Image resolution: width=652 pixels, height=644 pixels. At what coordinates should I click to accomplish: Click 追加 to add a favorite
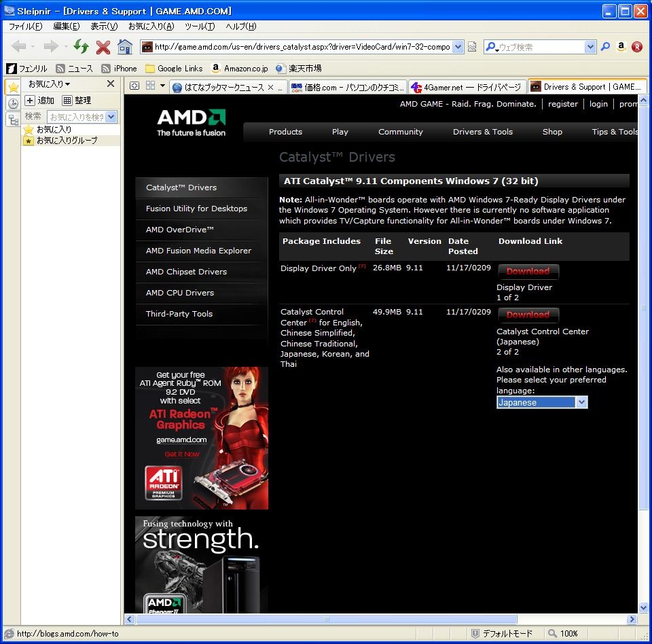coord(39,101)
